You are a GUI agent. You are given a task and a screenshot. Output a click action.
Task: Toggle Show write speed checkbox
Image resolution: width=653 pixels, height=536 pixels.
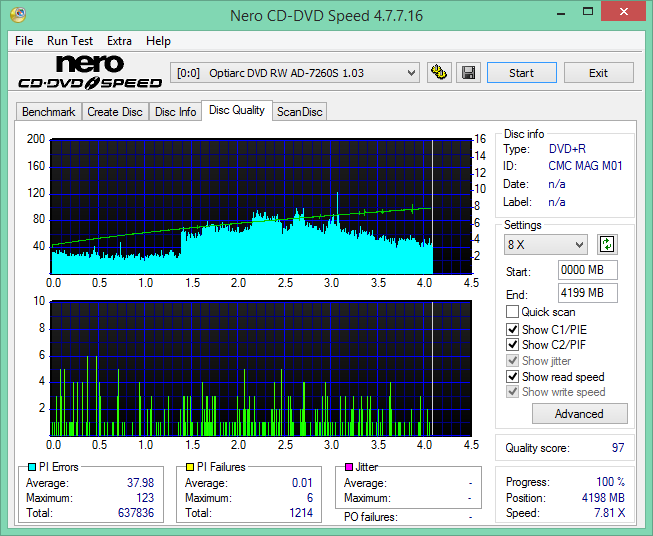coord(512,391)
